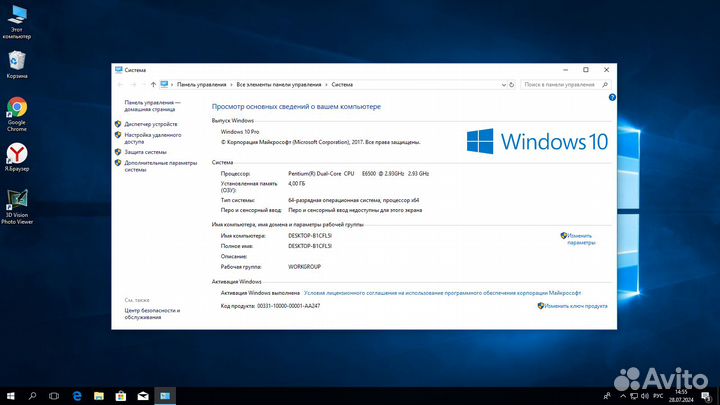
Task: Select the Система window taskbar button
Action: [165, 396]
